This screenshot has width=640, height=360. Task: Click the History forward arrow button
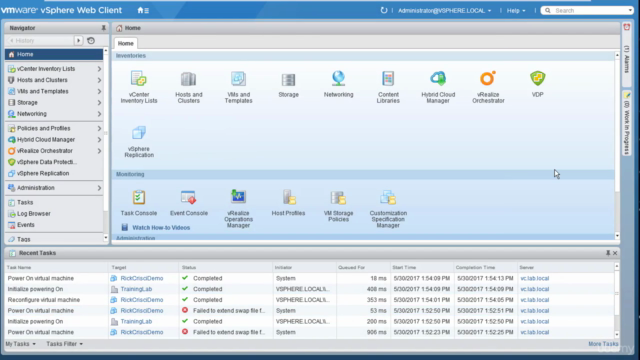(78, 40)
